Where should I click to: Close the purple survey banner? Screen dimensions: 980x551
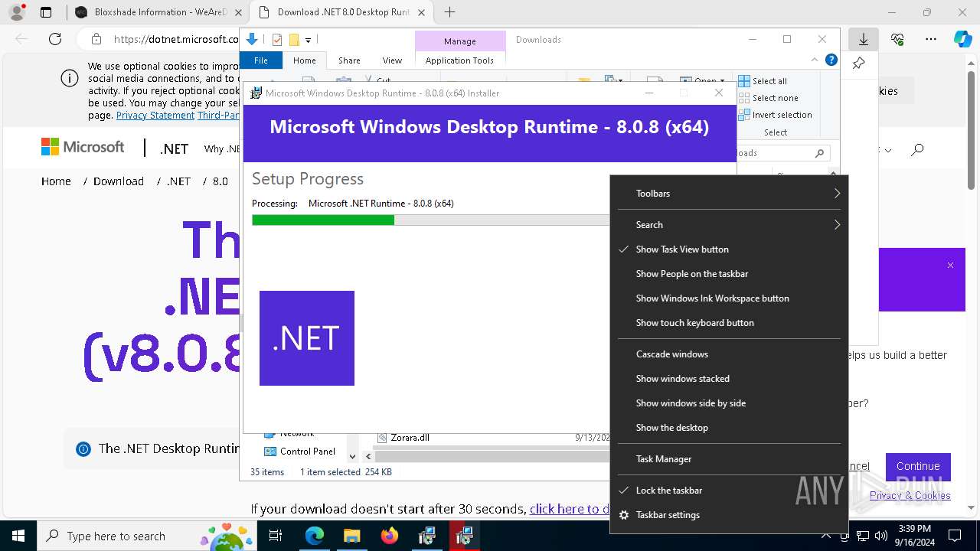(x=950, y=266)
